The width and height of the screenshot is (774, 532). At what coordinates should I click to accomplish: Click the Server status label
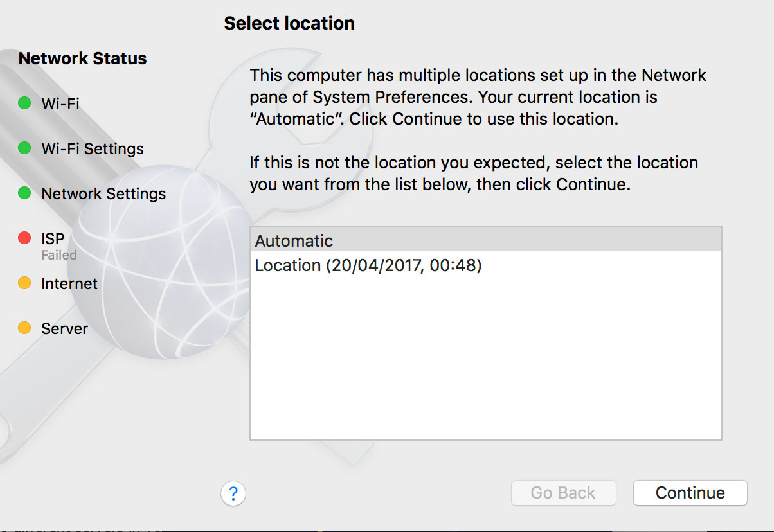(x=64, y=329)
